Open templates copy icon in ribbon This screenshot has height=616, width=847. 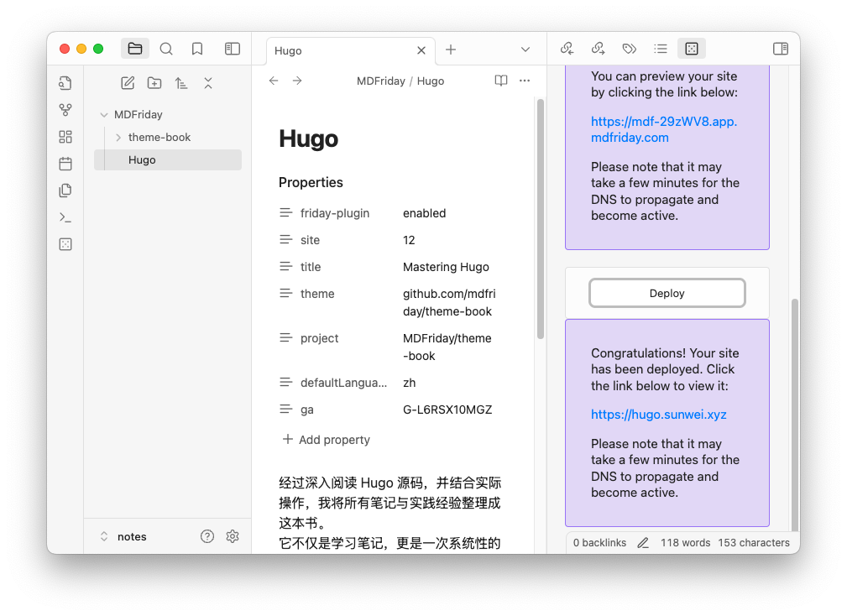(x=65, y=191)
